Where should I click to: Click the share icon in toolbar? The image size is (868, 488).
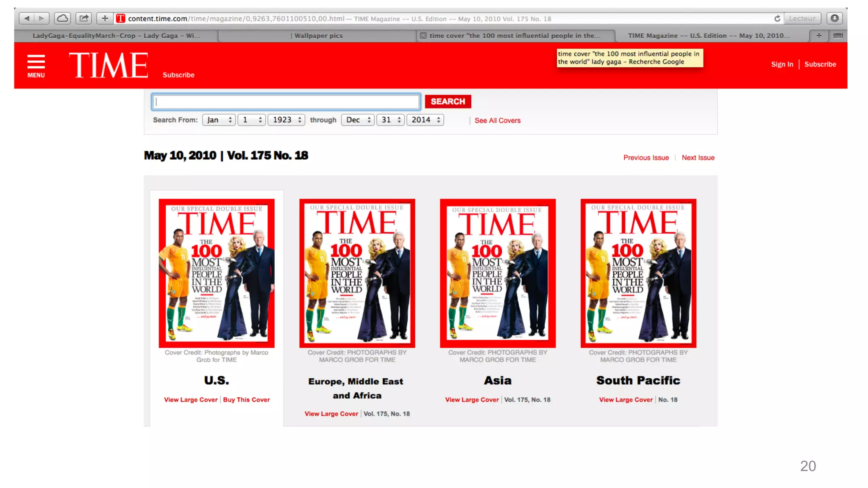coord(83,18)
